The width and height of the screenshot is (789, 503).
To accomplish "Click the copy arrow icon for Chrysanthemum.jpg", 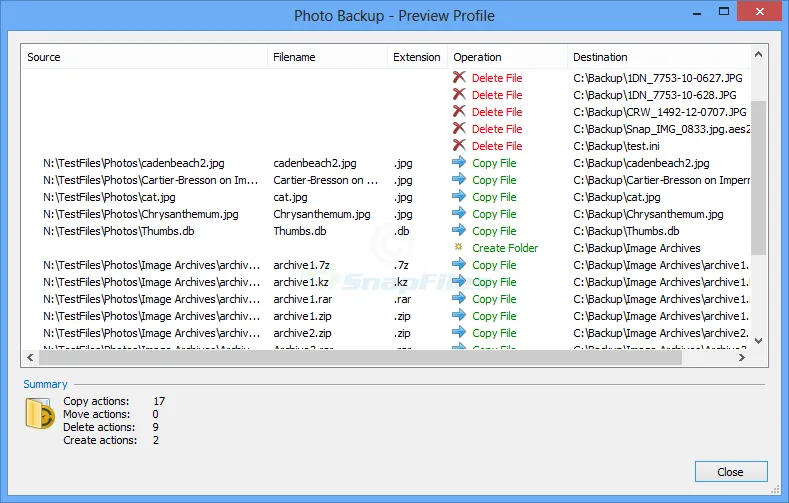I will pyautogui.click(x=459, y=213).
